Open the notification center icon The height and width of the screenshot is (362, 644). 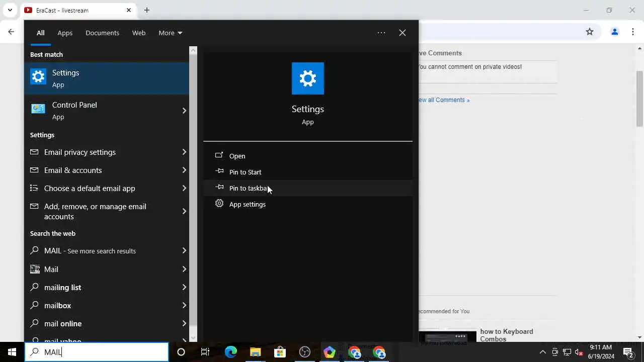tap(628, 352)
